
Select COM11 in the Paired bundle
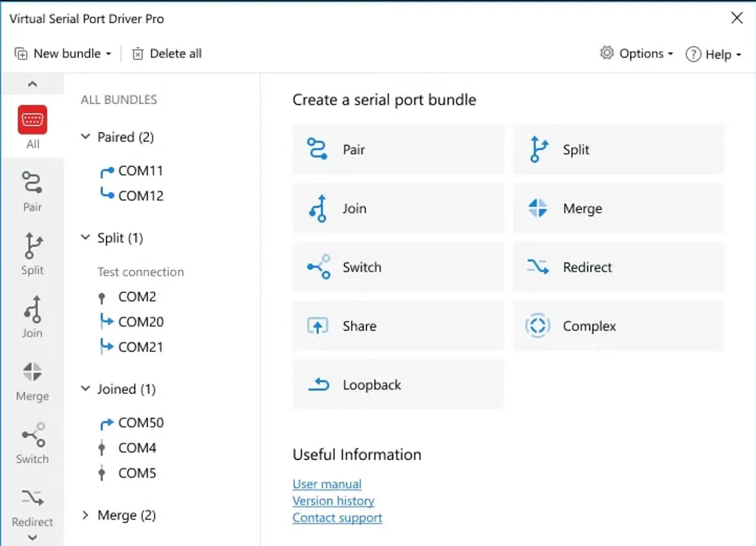[132, 171]
